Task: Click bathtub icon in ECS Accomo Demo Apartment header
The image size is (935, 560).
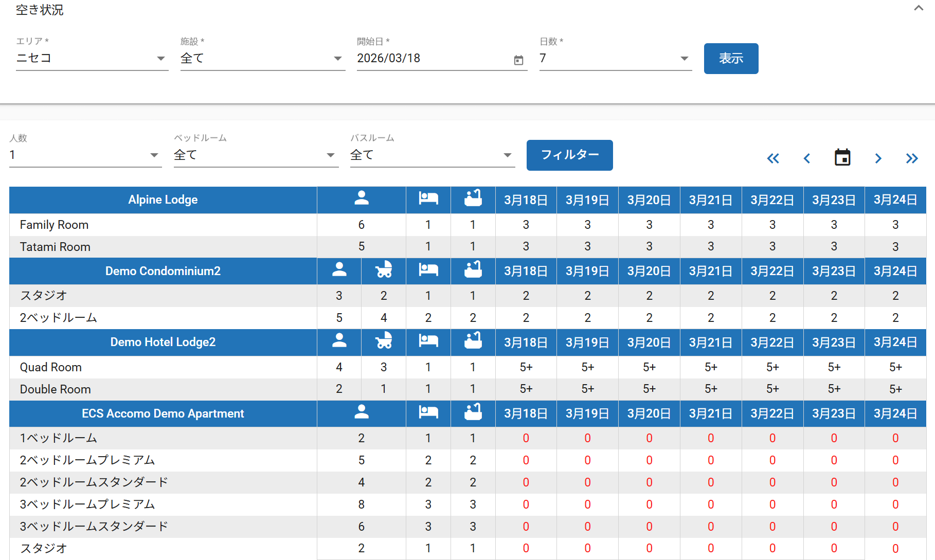Action: (473, 413)
